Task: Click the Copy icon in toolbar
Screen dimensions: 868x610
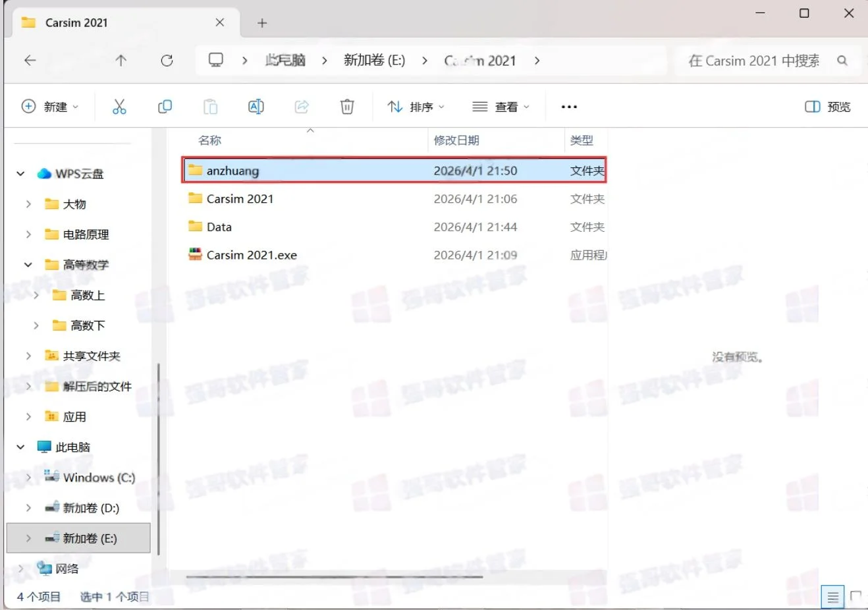Action: pos(165,106)
